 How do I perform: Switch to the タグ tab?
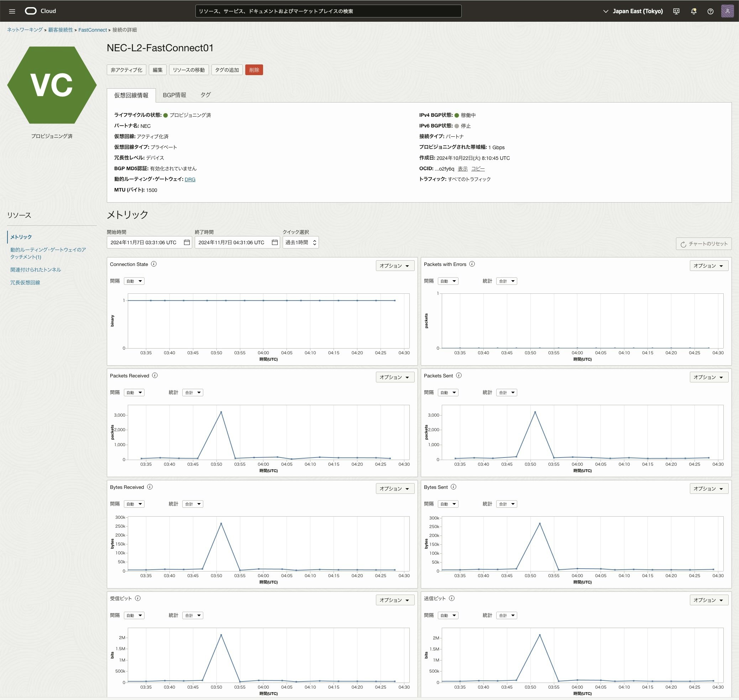tap(205, 95)
